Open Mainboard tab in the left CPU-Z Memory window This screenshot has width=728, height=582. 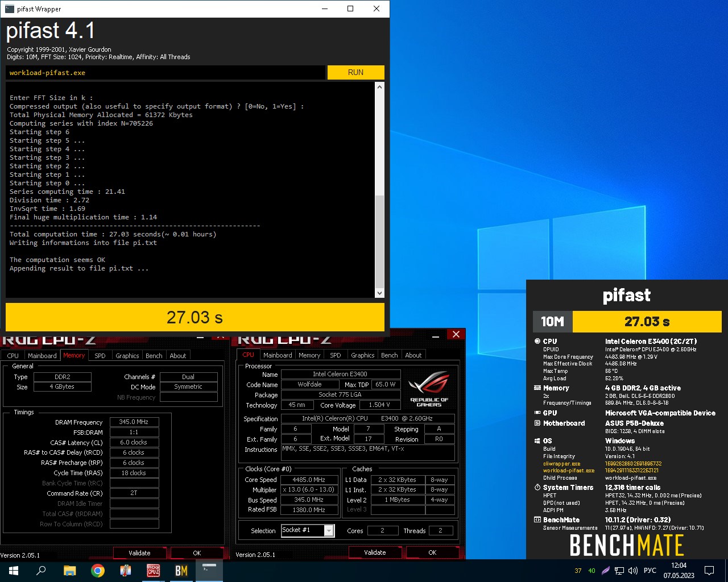tap(42, 355)
